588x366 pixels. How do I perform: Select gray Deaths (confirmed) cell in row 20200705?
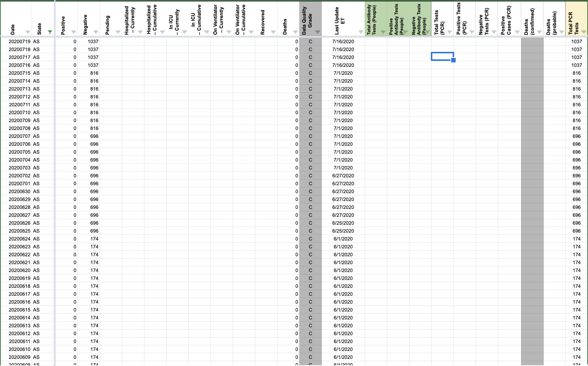coord(532,152)
